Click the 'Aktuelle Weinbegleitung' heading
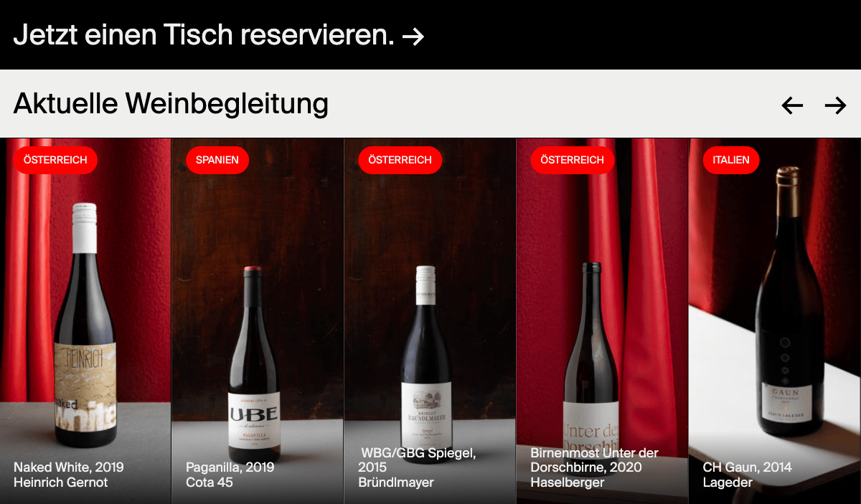 171,104
